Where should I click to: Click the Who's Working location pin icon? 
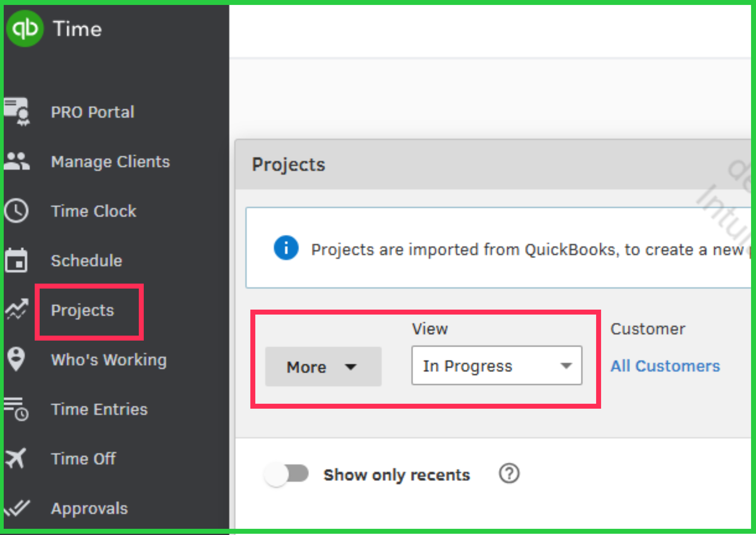click(x=16, y=359)
